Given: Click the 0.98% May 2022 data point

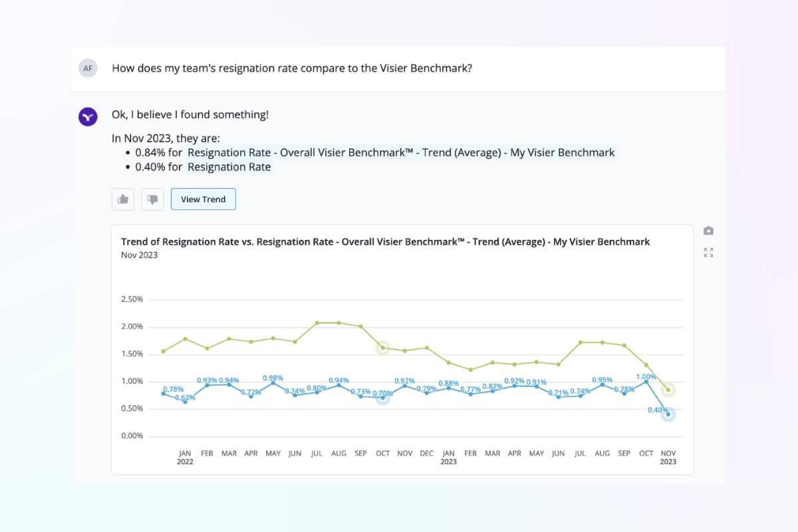Looking at the screenshot, I should (x=273, y=382).
